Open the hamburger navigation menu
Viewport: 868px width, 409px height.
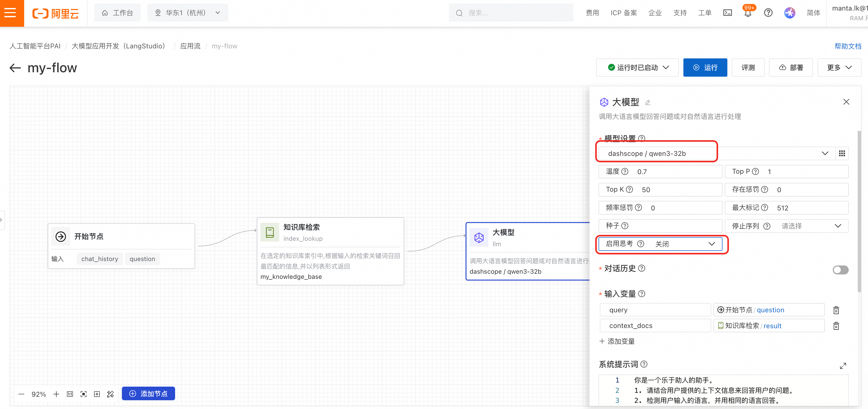tap(12, 13)
